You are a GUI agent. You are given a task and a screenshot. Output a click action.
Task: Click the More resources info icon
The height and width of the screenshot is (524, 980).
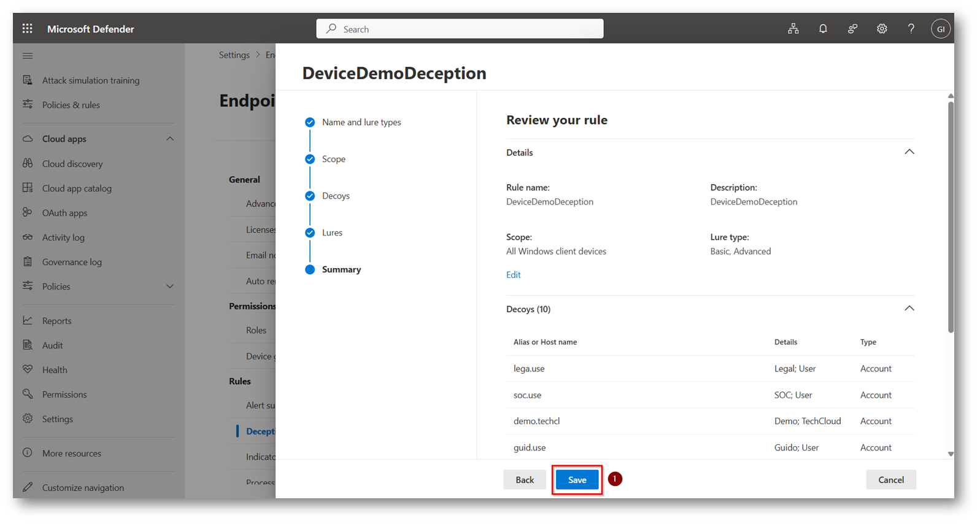click(28, 453)
